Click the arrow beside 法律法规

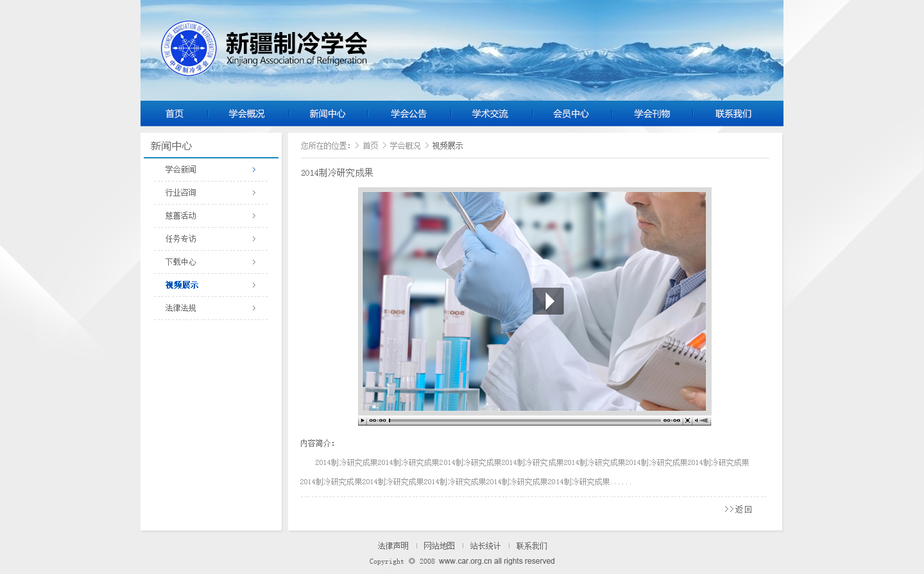(x=254, y=308)
